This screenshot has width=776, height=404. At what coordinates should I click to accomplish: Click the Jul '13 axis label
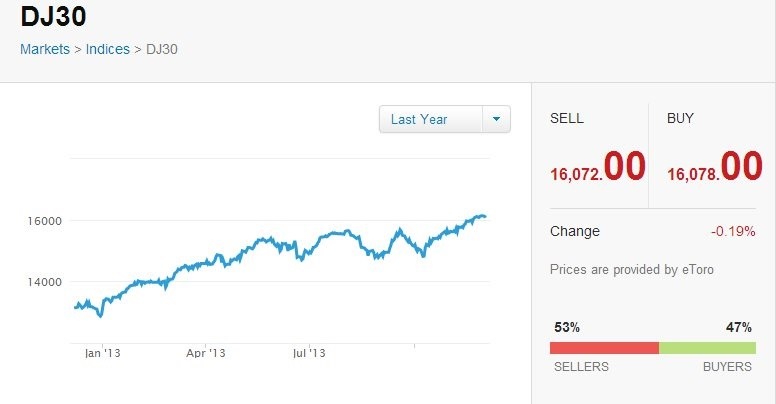[308, 353]
